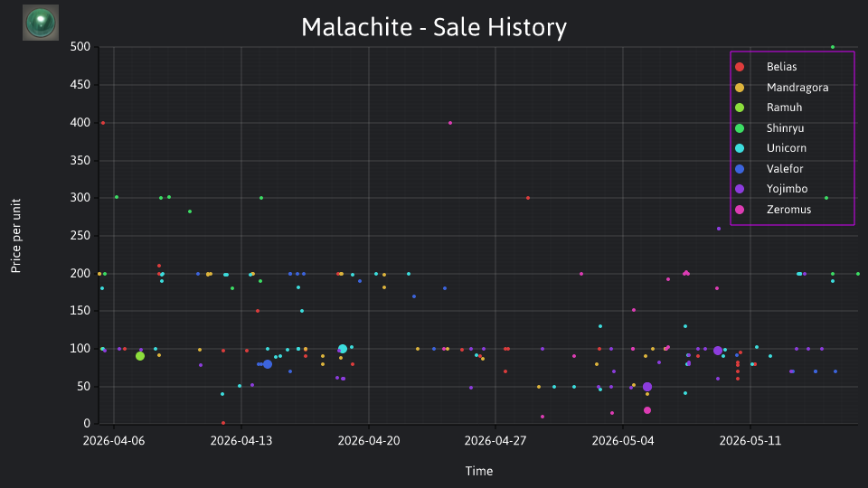The image size is (868, 488).
Task: Click the 2026-05-04 axis date label
Action: 623,441
